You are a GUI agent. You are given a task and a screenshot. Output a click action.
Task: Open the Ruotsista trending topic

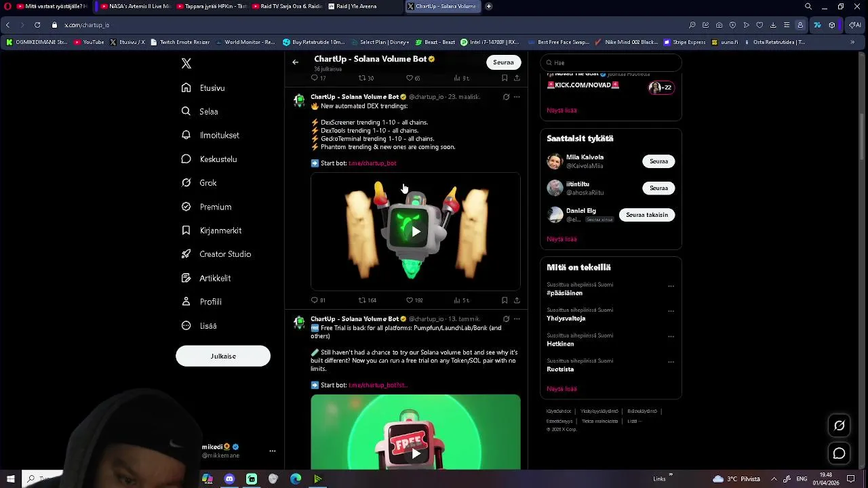point(560,369)
